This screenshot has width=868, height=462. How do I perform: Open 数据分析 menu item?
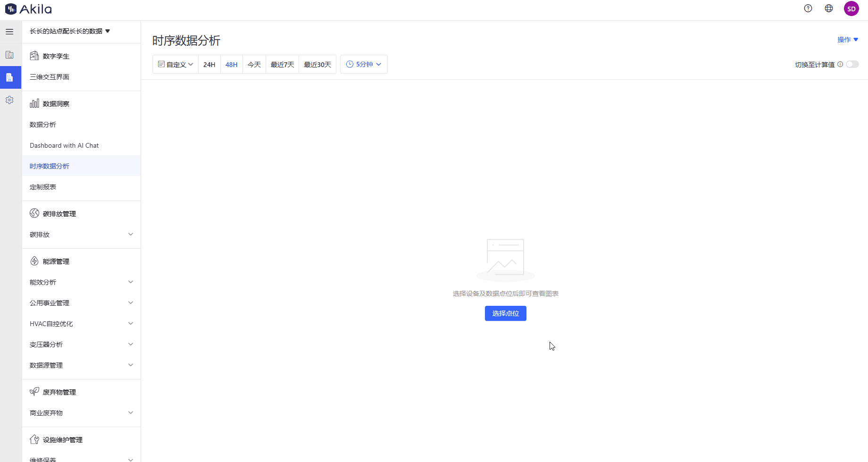(x=81, y=125)
